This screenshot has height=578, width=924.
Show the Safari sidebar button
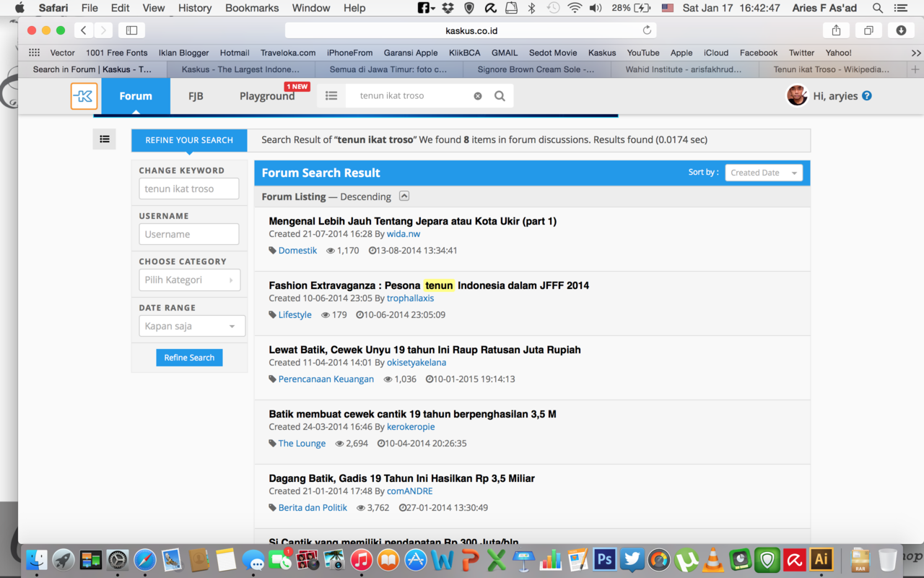pos(131,30)
